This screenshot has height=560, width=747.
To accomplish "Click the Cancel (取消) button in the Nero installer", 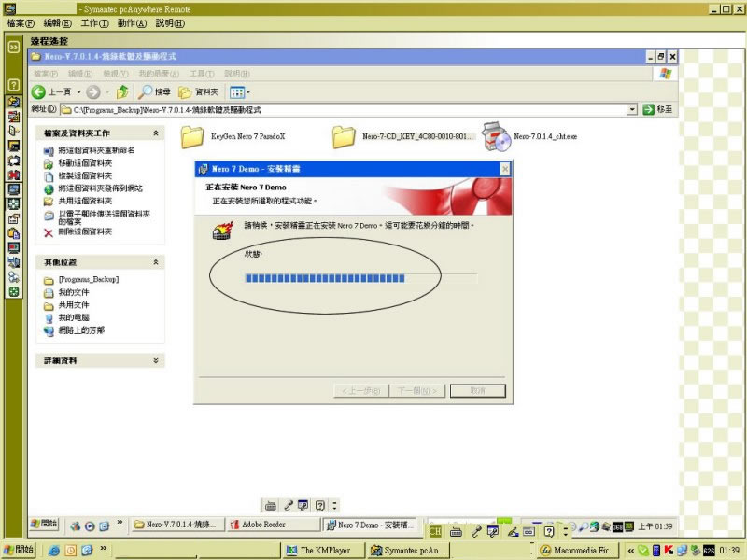I will [477, 391].
